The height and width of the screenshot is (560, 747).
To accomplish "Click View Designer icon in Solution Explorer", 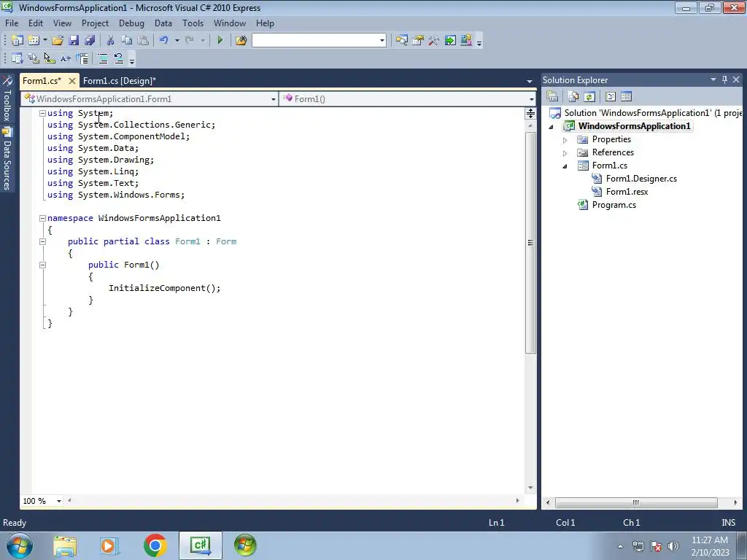I will (x=626, y=97).
